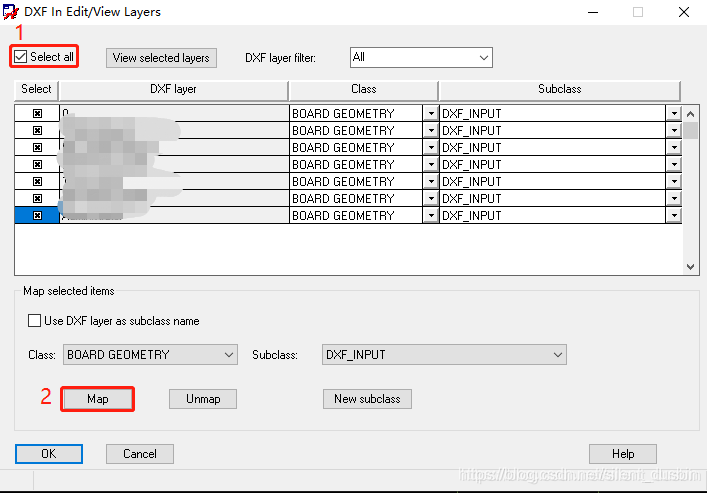Open Help for the DXF layers dialog

pos(623,454)
